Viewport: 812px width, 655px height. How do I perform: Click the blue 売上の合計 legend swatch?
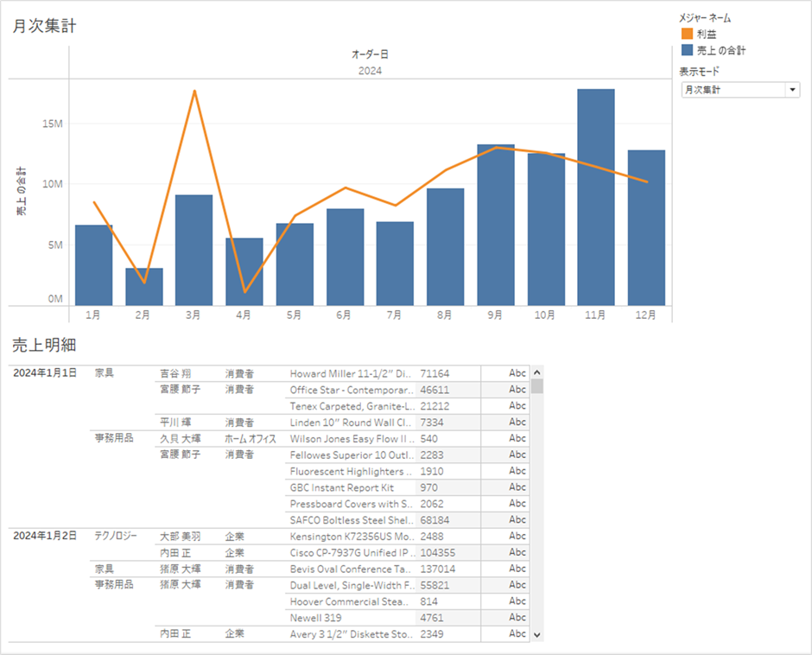[x=687, y=50]
